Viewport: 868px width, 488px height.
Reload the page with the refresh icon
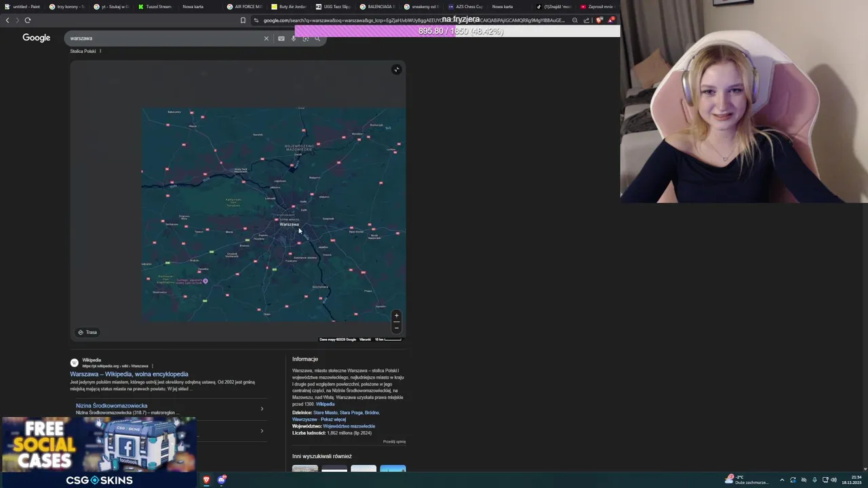click(28, 20)
